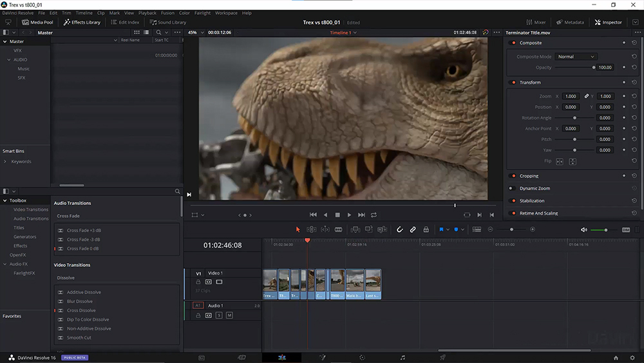Play the timeline in reverse

tap(325, 215)
